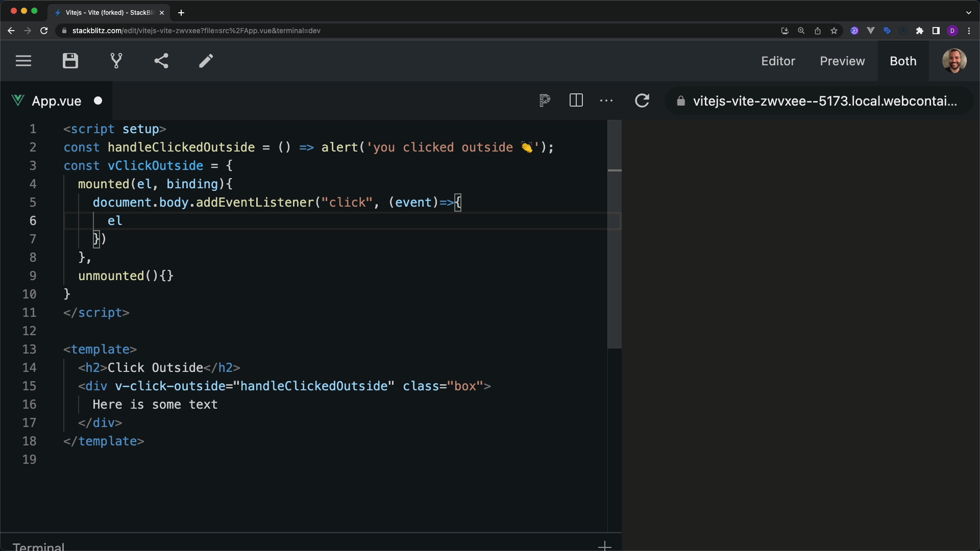Fork the project
980x551 pixels.
click(116, 61)
